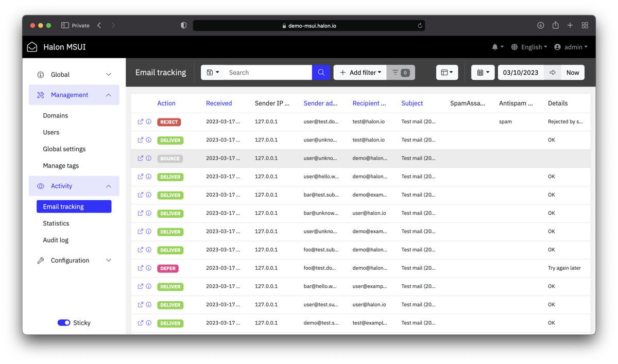Click the 03/10/2023 date field
This screenshot has width=618, height=364.
click(521, 73)
